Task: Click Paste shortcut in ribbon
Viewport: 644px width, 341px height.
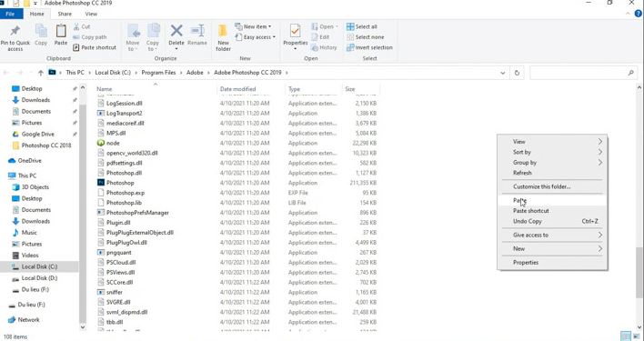Action: (x=95, y=47)
